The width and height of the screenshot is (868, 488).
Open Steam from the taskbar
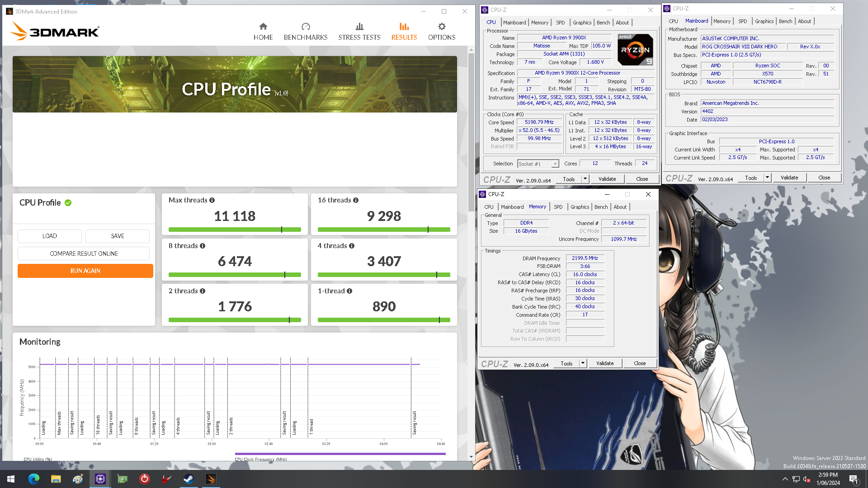[189, 479]
